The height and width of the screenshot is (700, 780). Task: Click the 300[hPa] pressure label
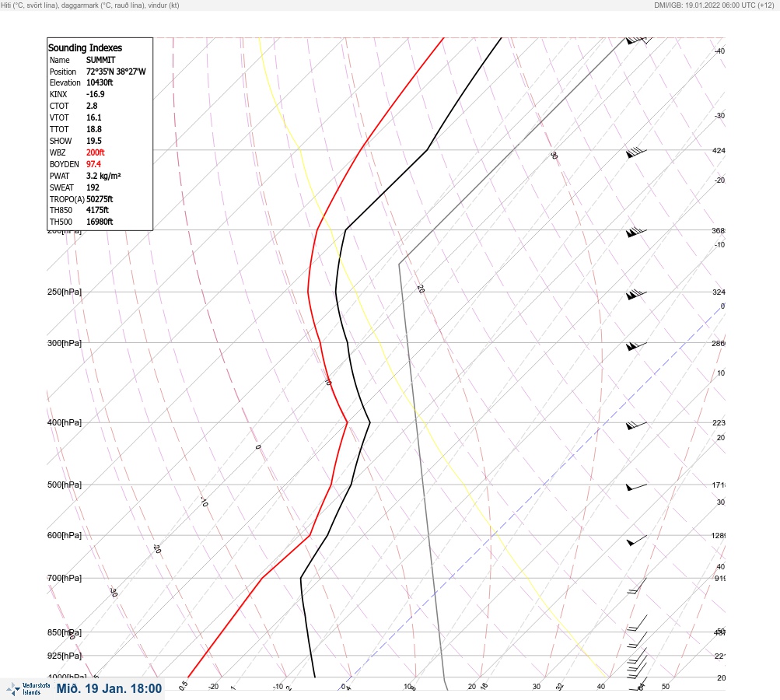click(65, 343)
